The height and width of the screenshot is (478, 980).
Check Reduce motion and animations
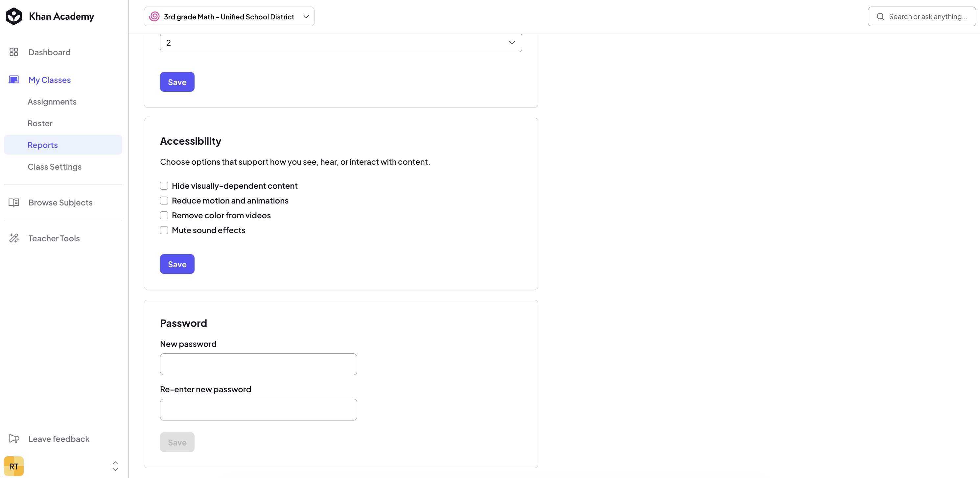pyautogui.click(x=164, y=201)
